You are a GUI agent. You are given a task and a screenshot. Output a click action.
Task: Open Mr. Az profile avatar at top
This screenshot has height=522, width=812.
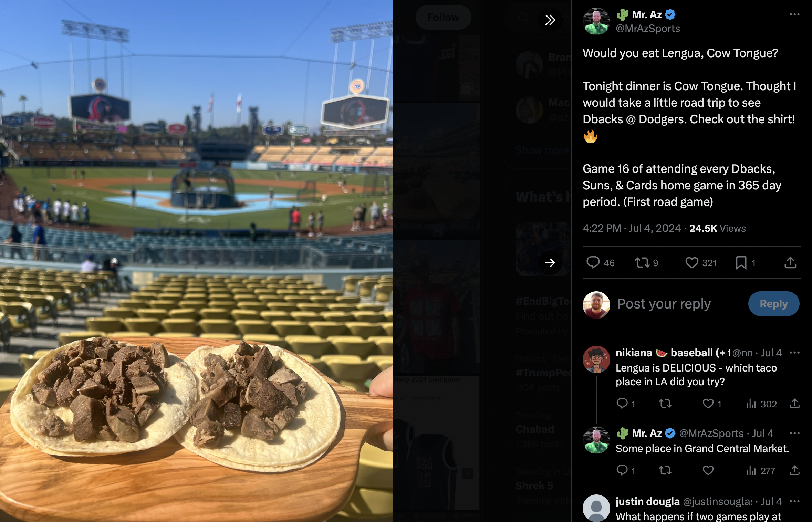pyautogui.click(x=596, y=21)
